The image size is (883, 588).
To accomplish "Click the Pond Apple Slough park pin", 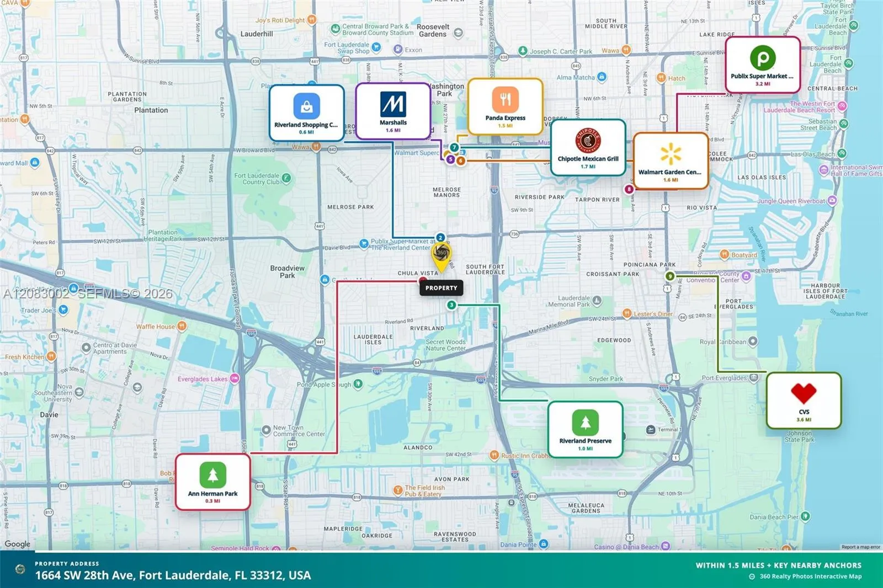I will click(x=358, y=383).
